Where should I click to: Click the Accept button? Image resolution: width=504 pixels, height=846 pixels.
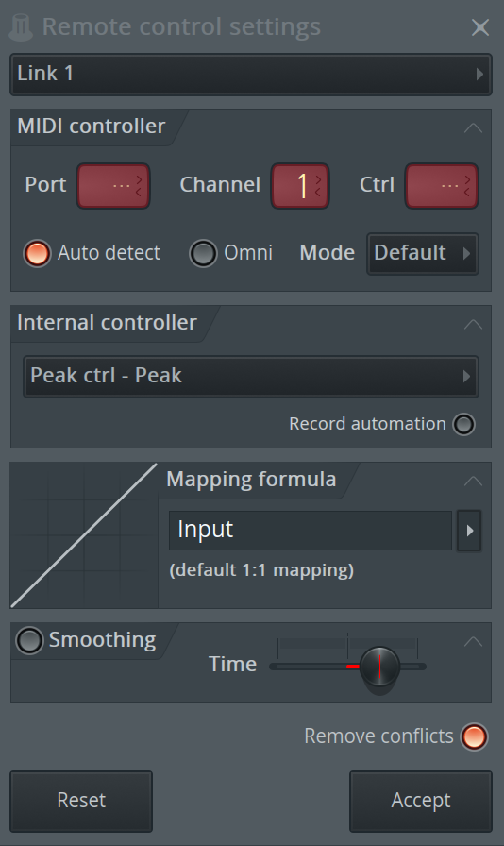pos(421,802)
